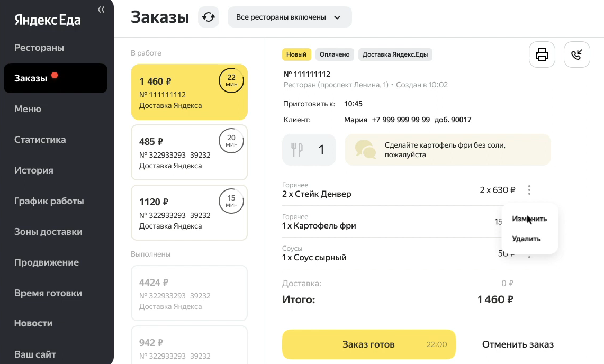Open «График работы» in the sidebar
This screenshot has height=364, width=604.
[49, 201]
